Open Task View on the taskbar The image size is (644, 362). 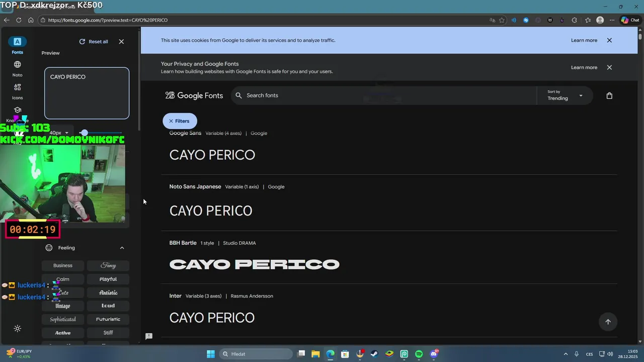(301, 354)
